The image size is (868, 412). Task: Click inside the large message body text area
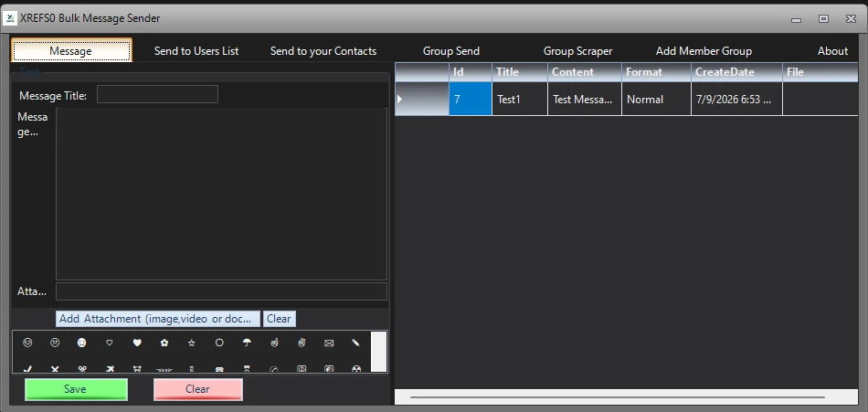(x=221, y=194)
